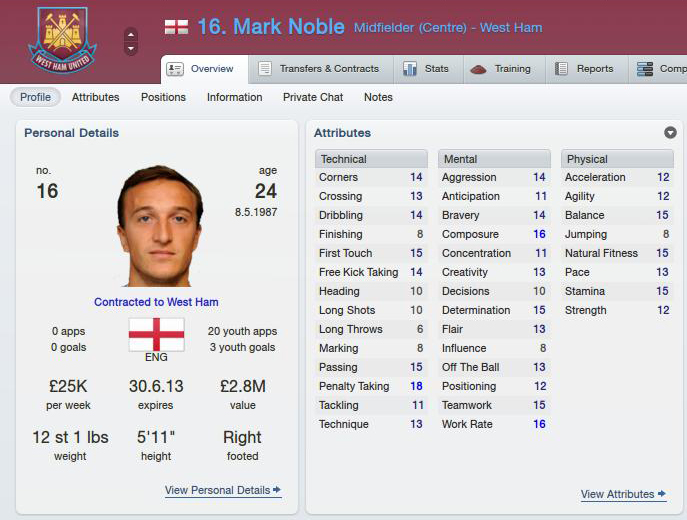Open the Information sub-tab
This screenshot has width=687, height=520.
(x=234, y=97)
